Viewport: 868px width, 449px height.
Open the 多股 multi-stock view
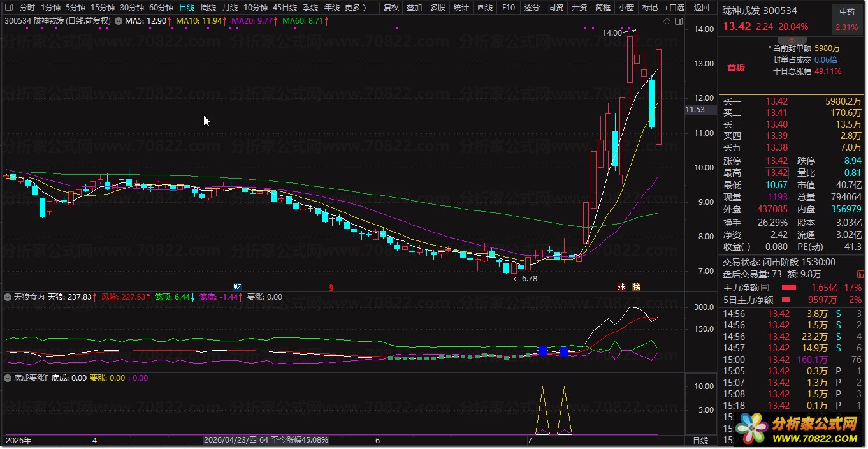(x=438, y=8)
